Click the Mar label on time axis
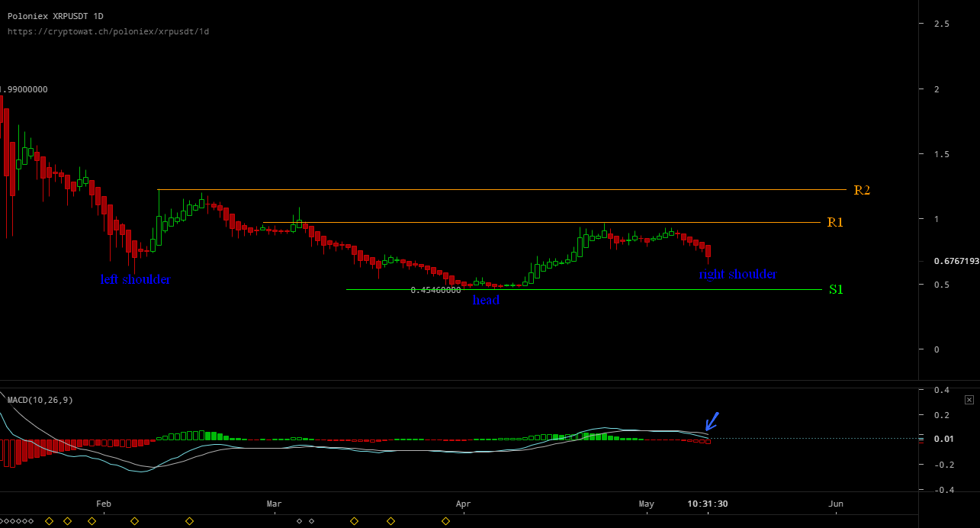980x528 pixels. [274, 504]
